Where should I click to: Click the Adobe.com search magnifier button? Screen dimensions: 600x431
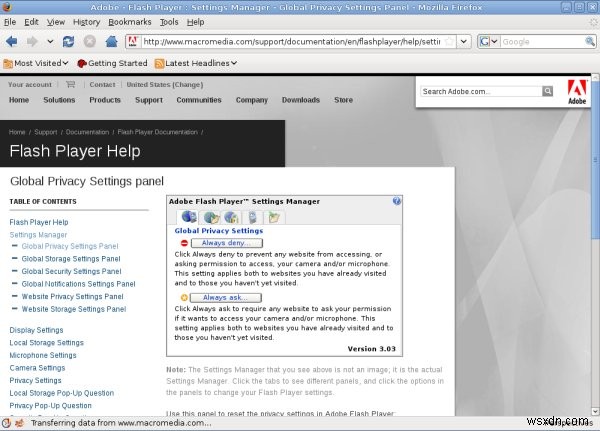pos(548,91)
